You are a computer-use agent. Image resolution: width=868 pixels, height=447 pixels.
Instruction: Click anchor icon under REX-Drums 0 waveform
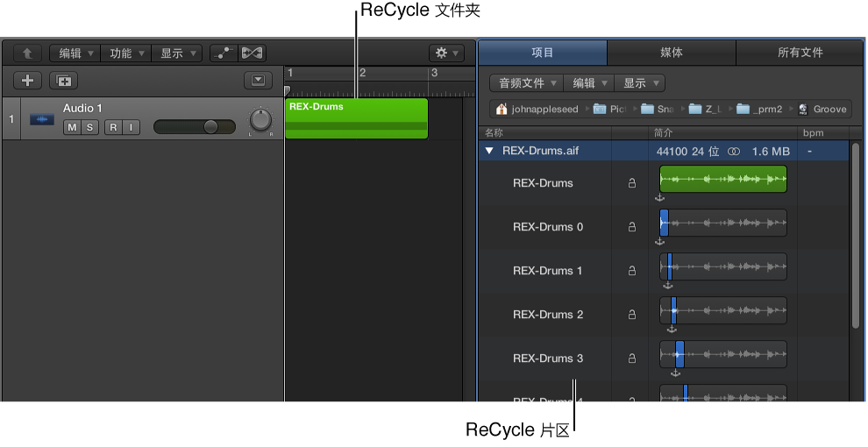[659, 241]
